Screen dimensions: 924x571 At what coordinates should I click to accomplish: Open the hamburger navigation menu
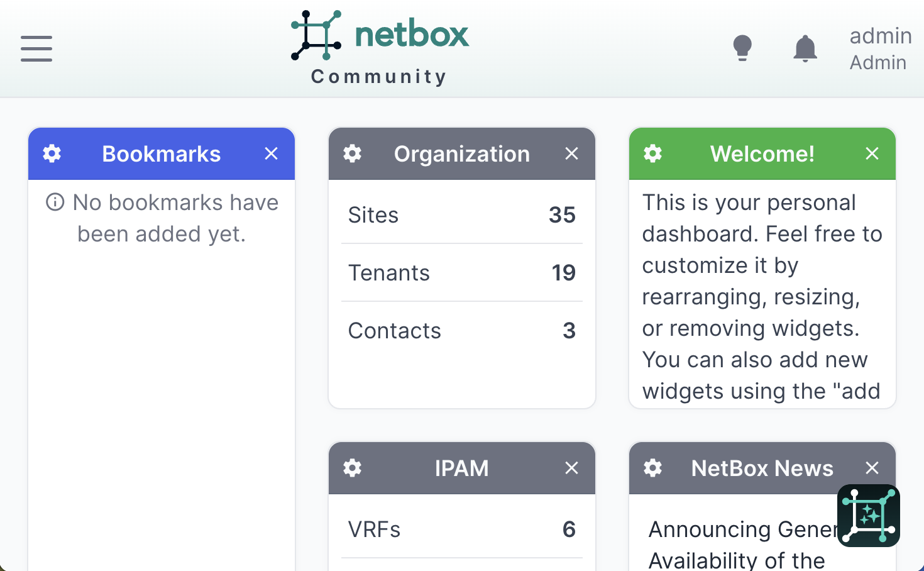point(36,48)
